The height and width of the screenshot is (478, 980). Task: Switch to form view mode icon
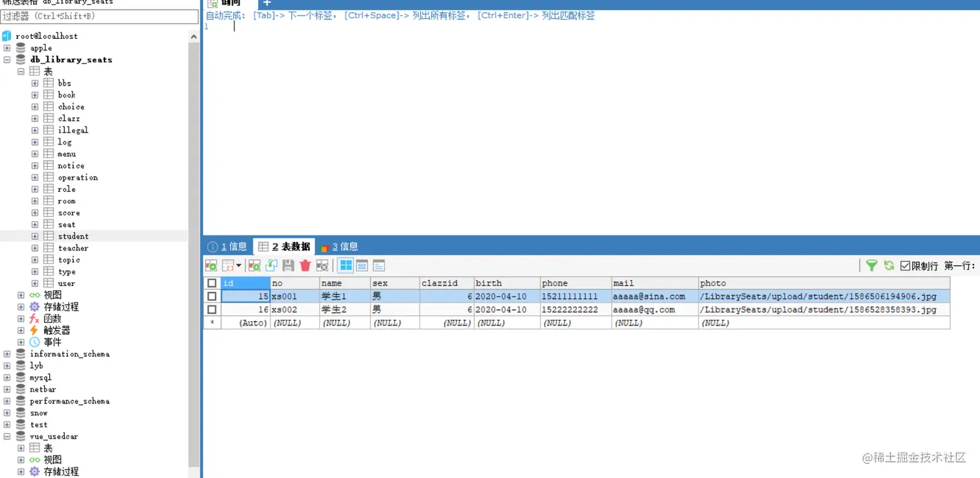tap(362, 265)
